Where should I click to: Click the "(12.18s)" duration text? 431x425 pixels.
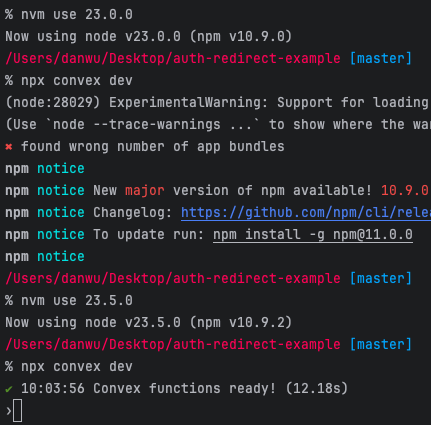pyautogui.click(x=317, y=389)
